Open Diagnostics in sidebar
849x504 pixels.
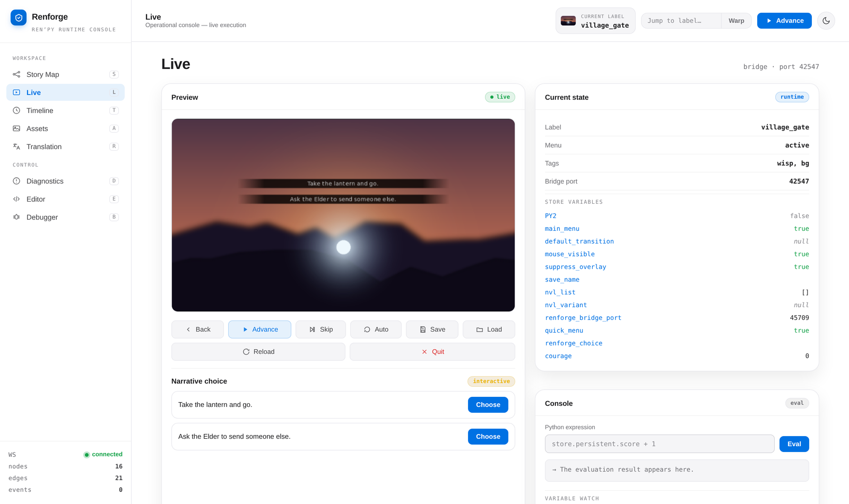click(x=65, y=181)
